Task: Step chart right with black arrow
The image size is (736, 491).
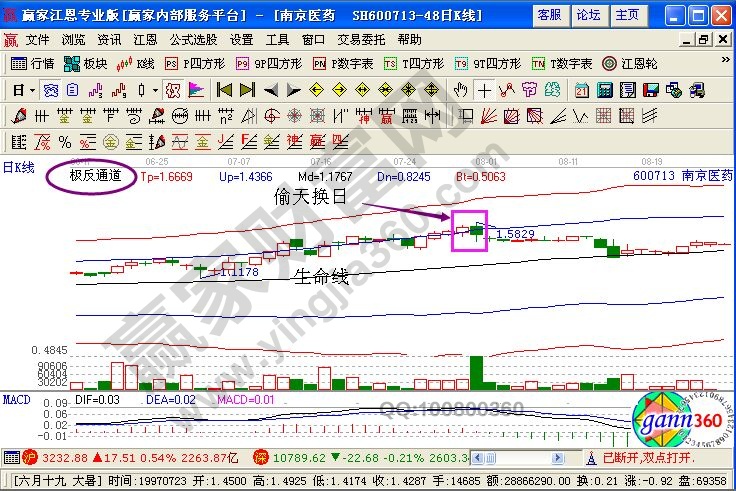Action: click(293, 90)
